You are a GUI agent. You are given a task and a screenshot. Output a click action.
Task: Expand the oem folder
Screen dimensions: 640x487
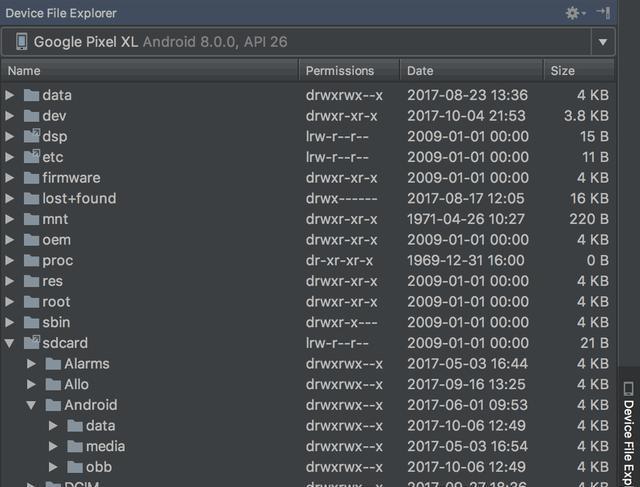[9, 240]
